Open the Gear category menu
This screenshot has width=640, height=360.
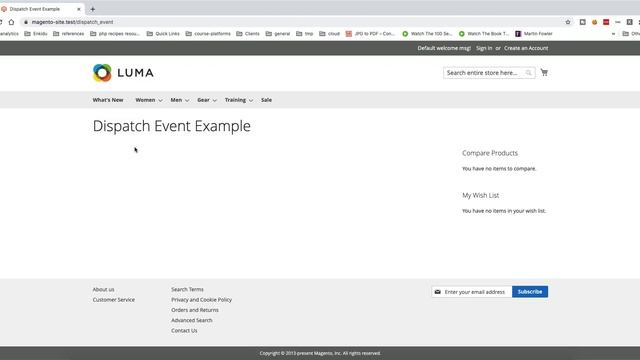coord(203,100)
